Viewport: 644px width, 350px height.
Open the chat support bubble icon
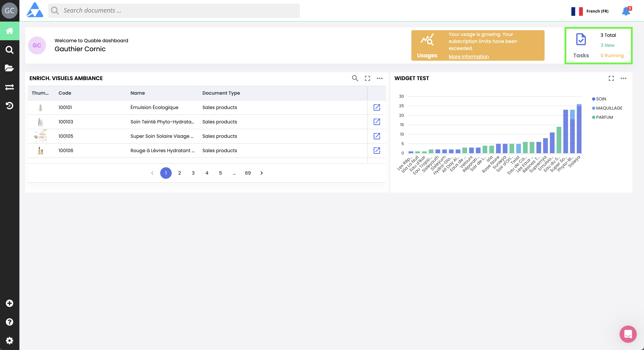(628, 334)
